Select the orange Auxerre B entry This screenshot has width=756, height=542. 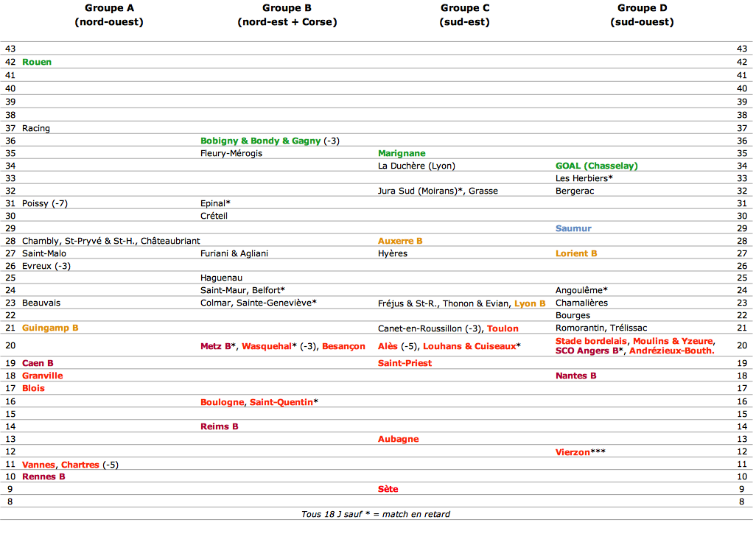[x=400, y=241]
